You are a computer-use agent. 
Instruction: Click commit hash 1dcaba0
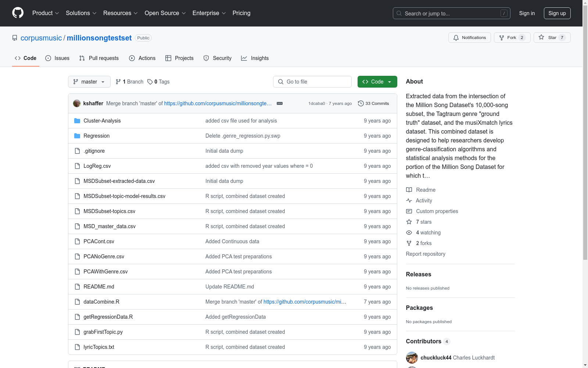pos(317,103)
